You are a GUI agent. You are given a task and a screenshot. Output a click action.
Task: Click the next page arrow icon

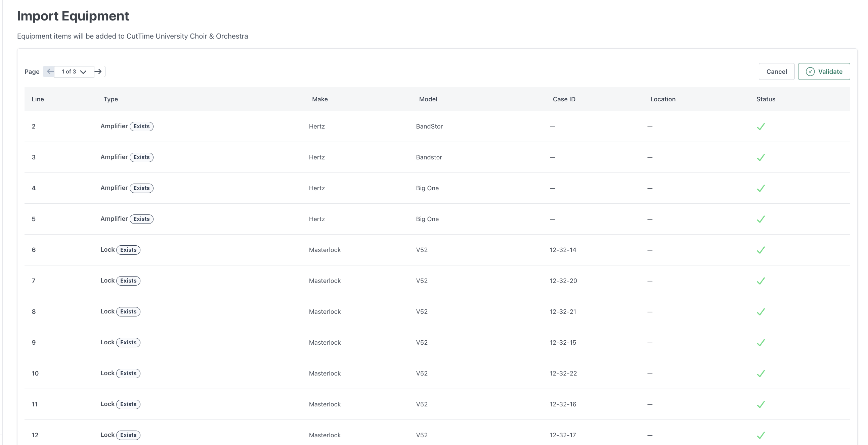pyautogui.click(x=98, y=71)
